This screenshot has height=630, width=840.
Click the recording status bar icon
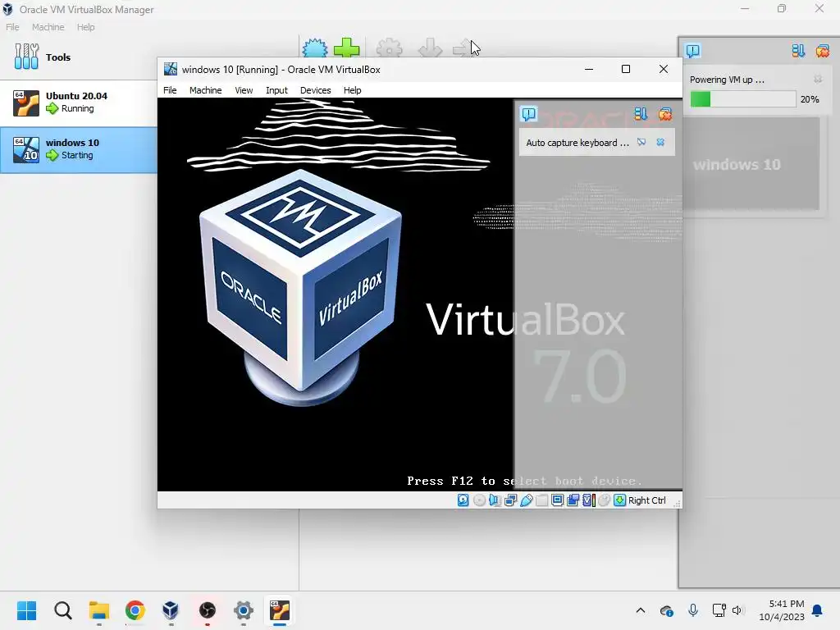click(x=573, y=500)
